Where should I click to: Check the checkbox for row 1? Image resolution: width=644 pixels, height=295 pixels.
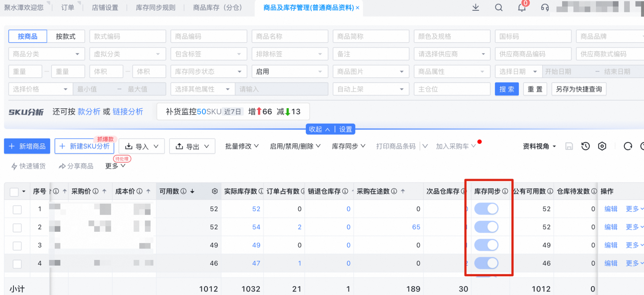tap(17, 209)
